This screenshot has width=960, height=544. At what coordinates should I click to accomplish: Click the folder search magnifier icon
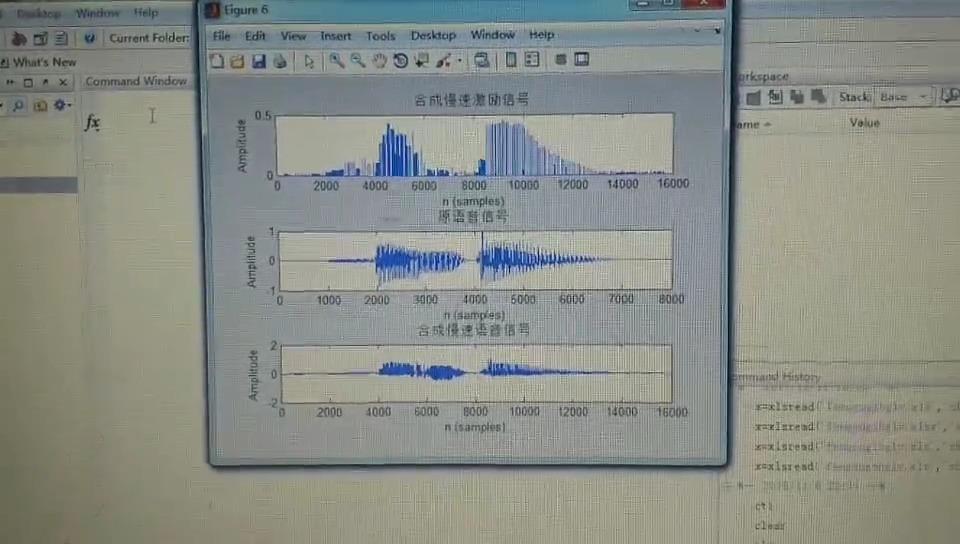(18, 106)
